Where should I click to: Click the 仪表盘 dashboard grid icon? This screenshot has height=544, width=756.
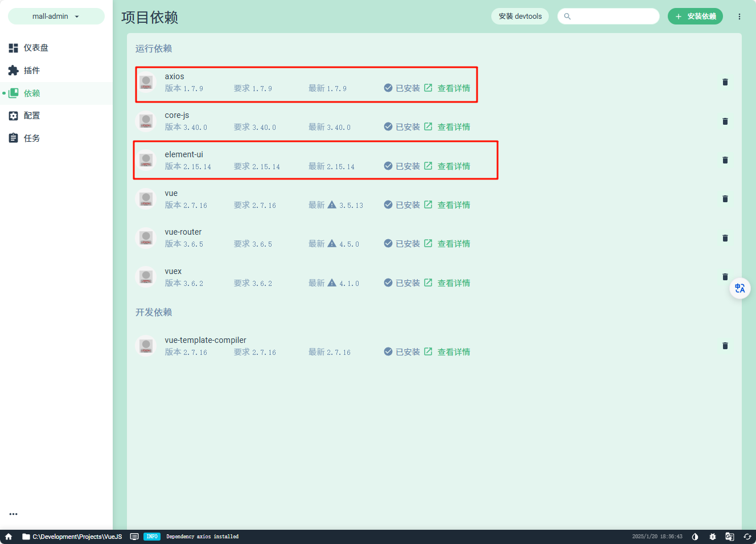[x=14, y=48]
